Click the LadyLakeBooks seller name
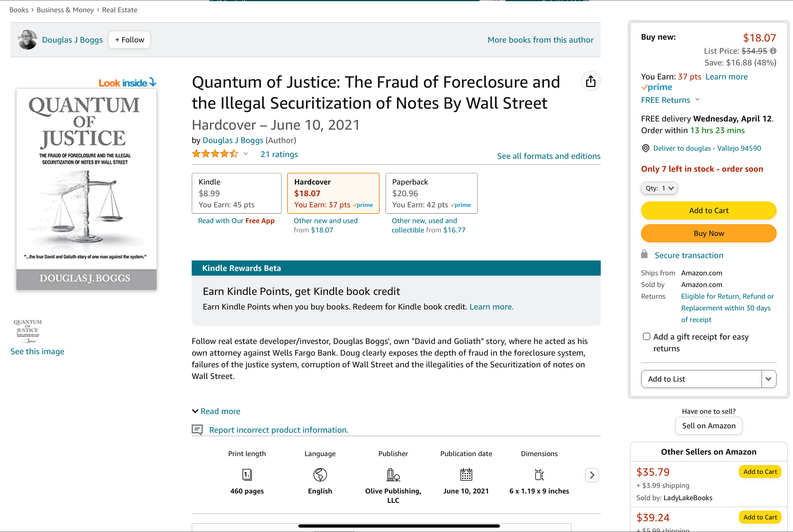 click(688, 498)
